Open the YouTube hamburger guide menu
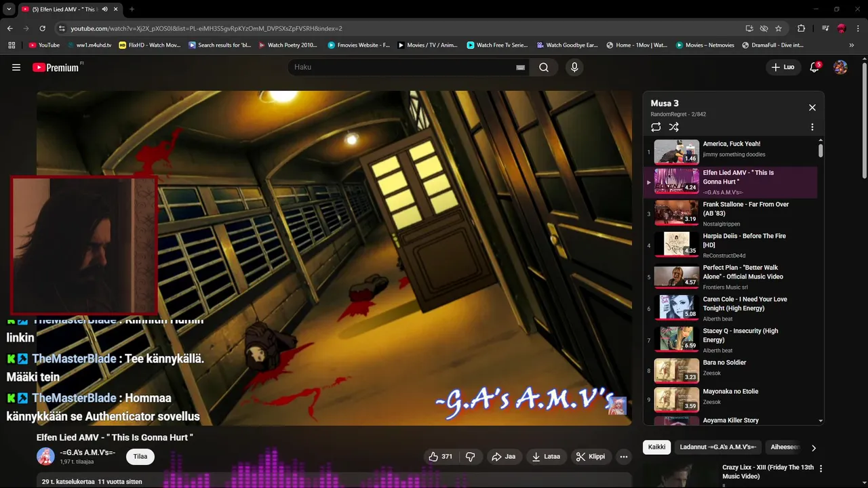This screenshot has height=488, width=868. (16, 67)
